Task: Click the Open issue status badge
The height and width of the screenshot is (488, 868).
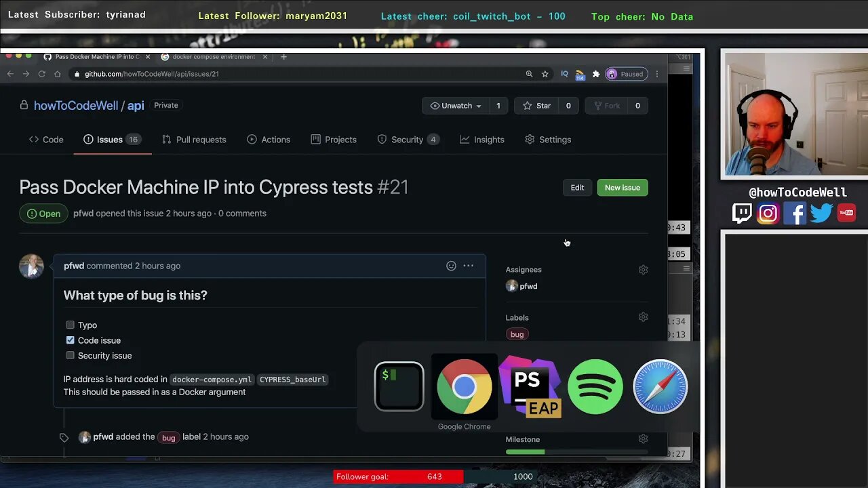Action: click(x=44, y=213)
